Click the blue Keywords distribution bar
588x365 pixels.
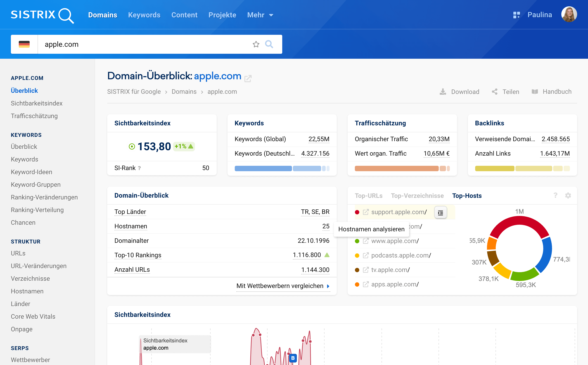tap(263, 168)
